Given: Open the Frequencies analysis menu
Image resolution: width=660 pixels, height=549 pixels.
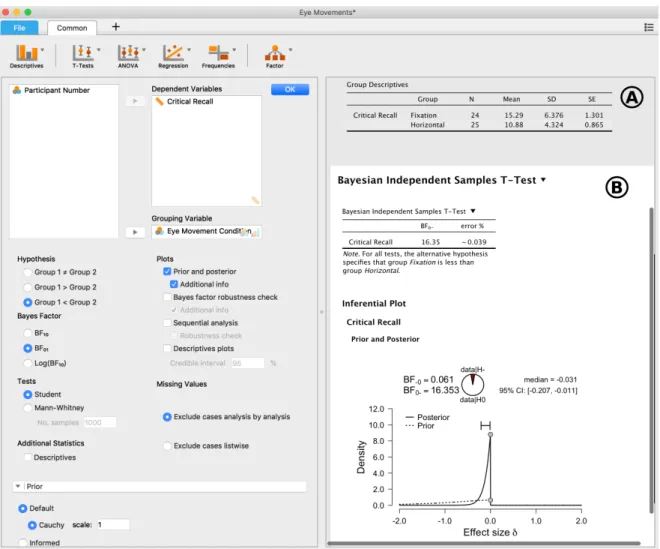Looking at the screenshot, I should [218, 56].
